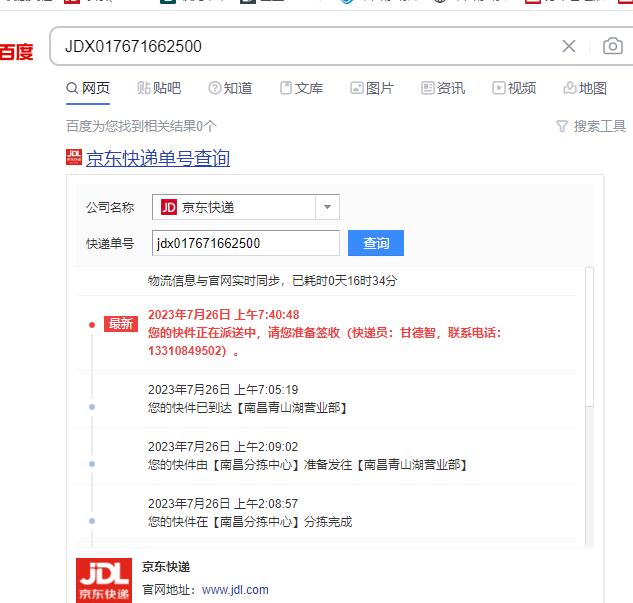Click the timeline dot for 7:05:19 entry

coord(92,407)
